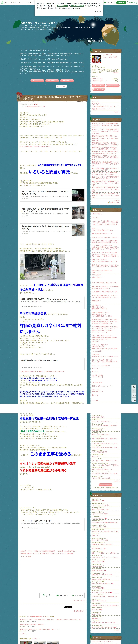Open 全体ブログランキング link
Image resolution: width=138 pixels, height=644 pixels.
point(97,79)
